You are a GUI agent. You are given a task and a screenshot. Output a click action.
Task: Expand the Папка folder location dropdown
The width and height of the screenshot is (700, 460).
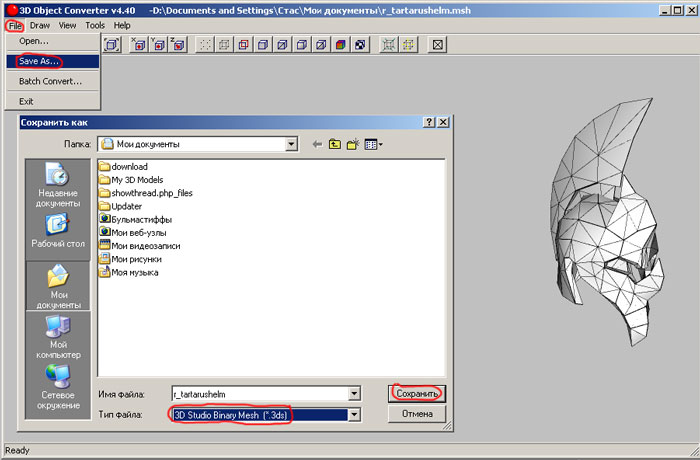pos(291,144)
